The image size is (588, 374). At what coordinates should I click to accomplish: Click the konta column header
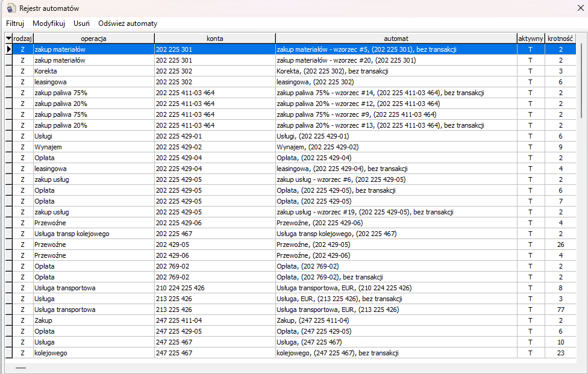[x=214, y=39]
